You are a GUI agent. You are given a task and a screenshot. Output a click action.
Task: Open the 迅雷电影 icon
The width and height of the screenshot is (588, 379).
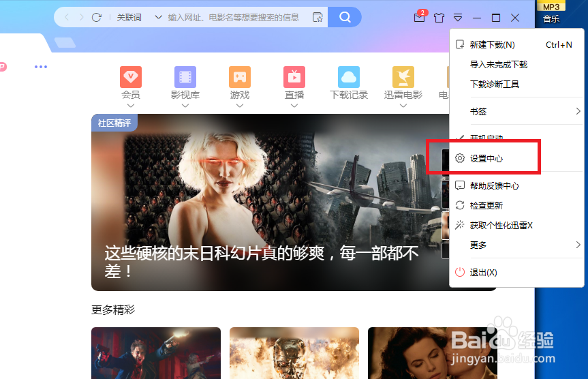tap(403, 77)
